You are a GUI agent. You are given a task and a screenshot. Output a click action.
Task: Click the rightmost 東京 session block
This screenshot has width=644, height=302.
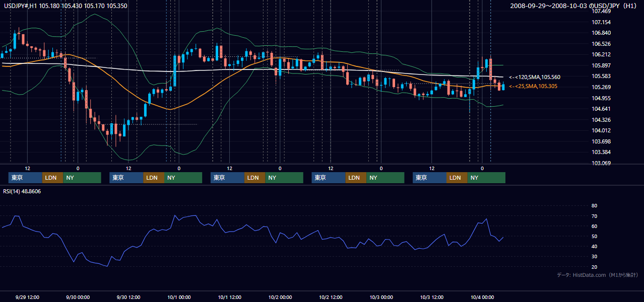[429, 178]
